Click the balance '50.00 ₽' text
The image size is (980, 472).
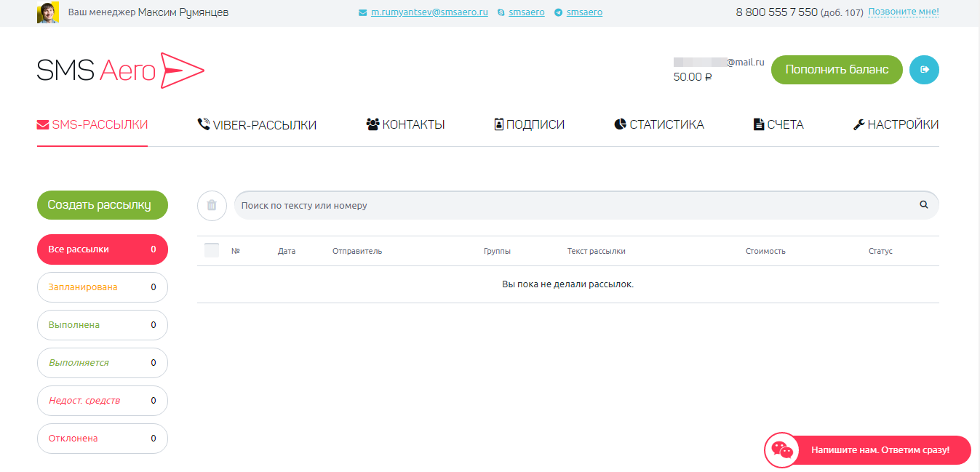(693, 77)
